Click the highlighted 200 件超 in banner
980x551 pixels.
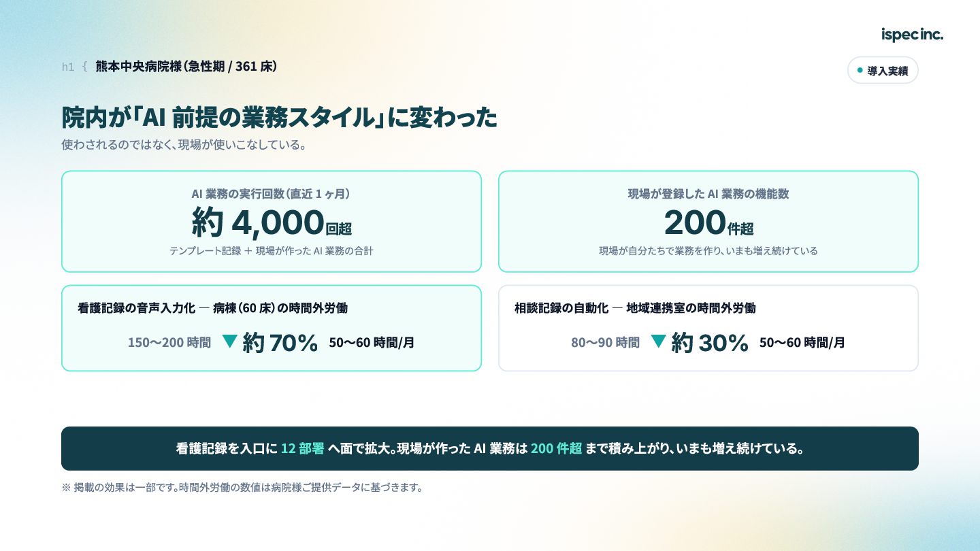[x=556, y=449]
